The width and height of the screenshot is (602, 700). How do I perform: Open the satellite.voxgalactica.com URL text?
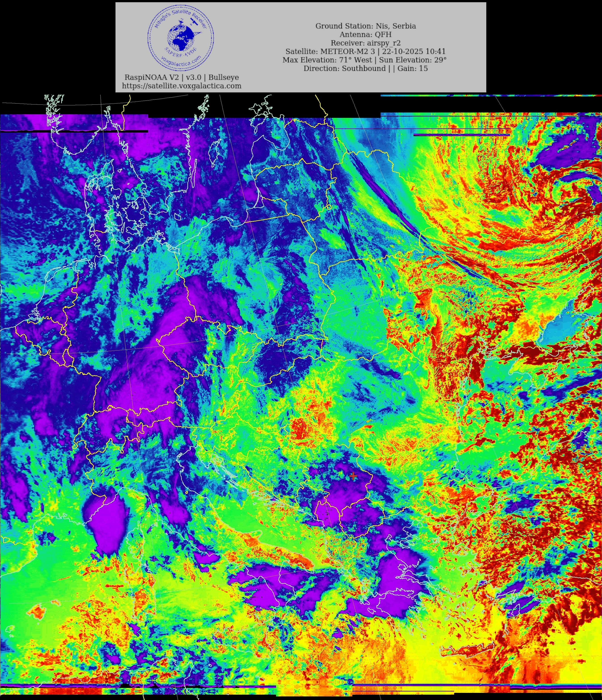pyautogui.click(x=182, y=86)
